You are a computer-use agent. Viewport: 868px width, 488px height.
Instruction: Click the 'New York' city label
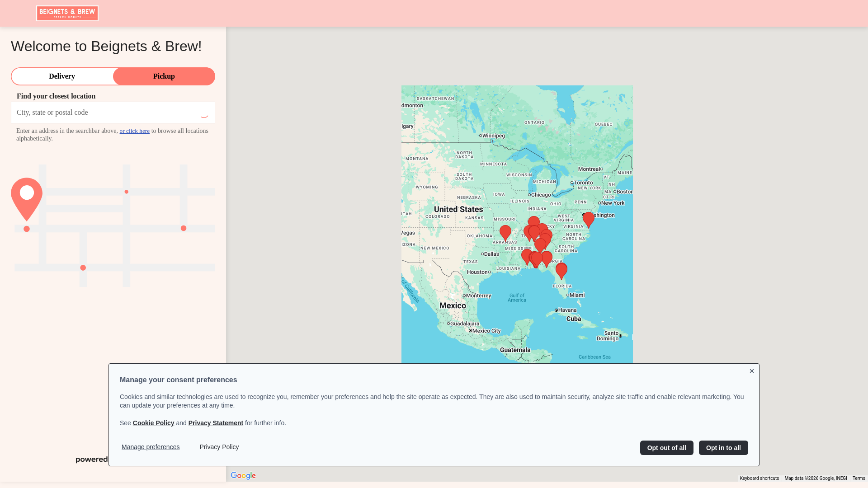coord(613,203)
